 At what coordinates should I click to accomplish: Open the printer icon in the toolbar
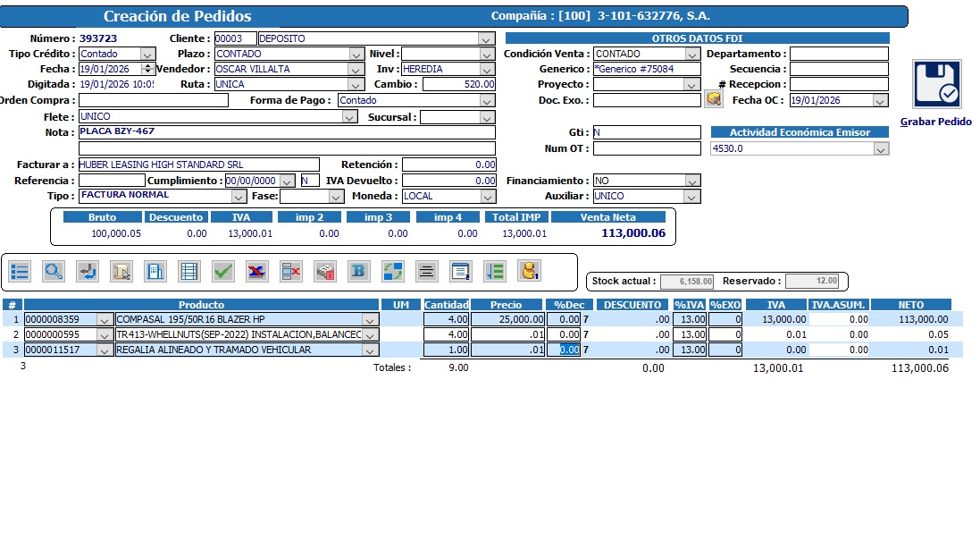(323, 271)
